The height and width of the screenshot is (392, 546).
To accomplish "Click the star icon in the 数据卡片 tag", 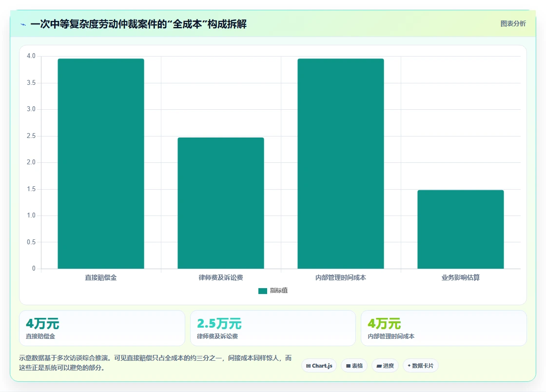I will coord(409,366).
